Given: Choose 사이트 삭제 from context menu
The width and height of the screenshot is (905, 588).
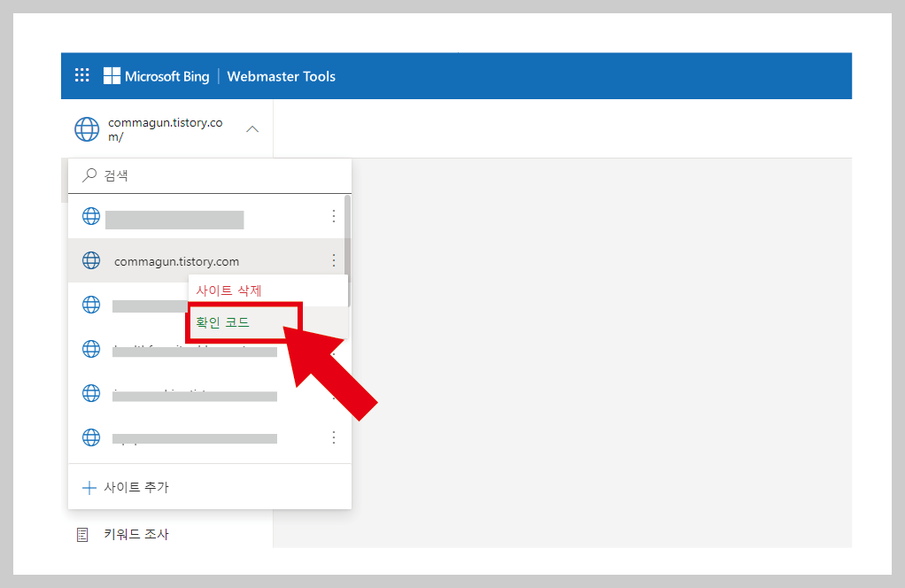Looking at the screenshot, I should tap(267, 290).
